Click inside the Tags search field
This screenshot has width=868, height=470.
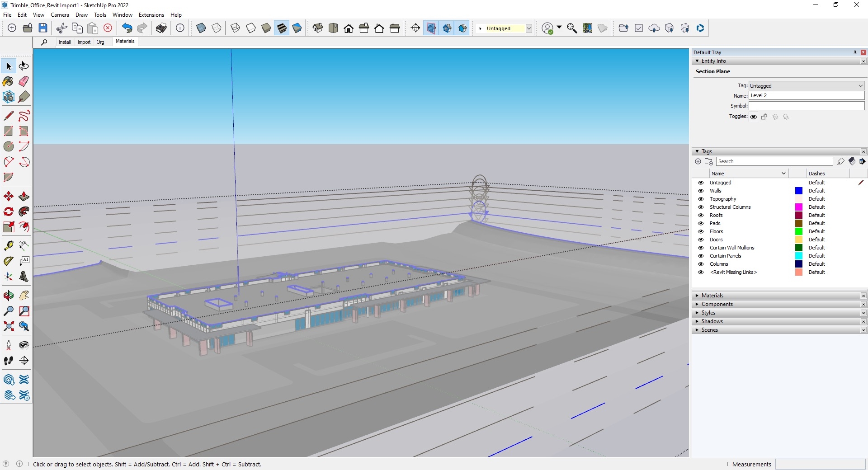[774, 161]
